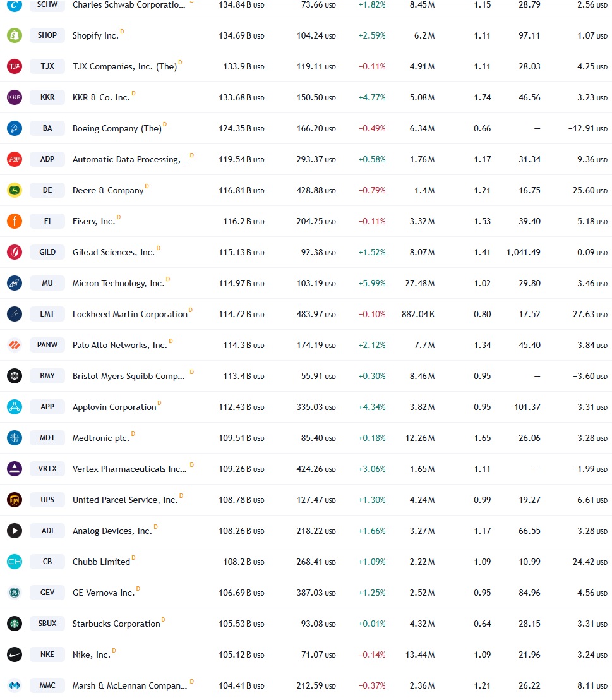The width and height of the screenshot is (612, 700).
Task: Click Gilead's 1,041.49 P/E value
Action: click(523, 252)
